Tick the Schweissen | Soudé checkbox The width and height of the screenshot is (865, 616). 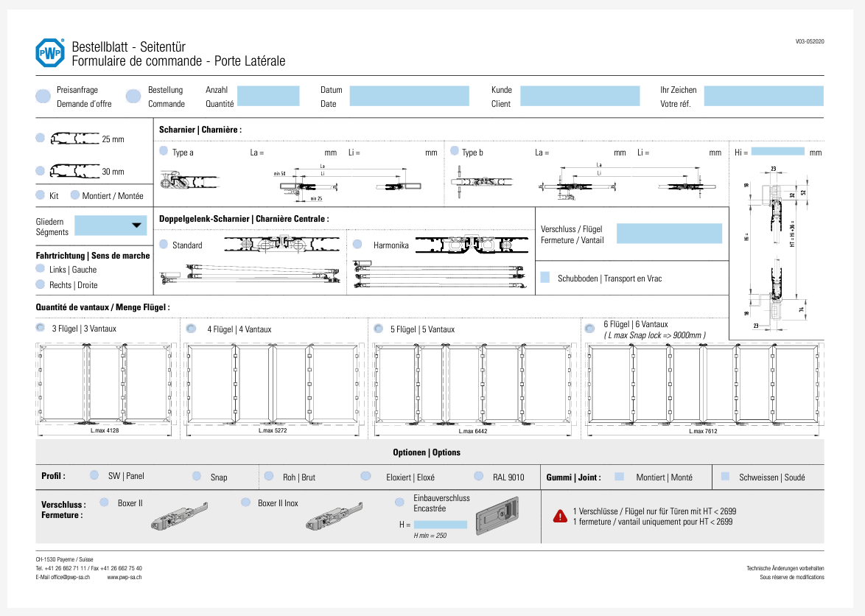pyautogui.click(x=726, y=477)
